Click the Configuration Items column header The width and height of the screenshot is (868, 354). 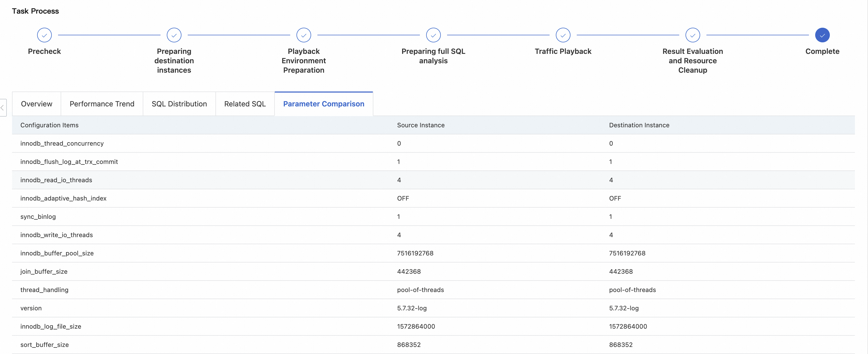(49, 125)
